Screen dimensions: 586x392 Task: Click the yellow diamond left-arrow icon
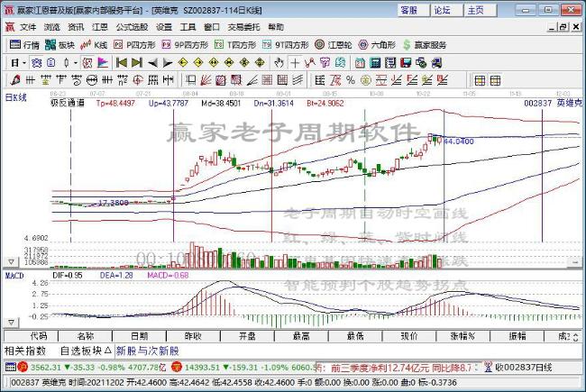point(183,63)
